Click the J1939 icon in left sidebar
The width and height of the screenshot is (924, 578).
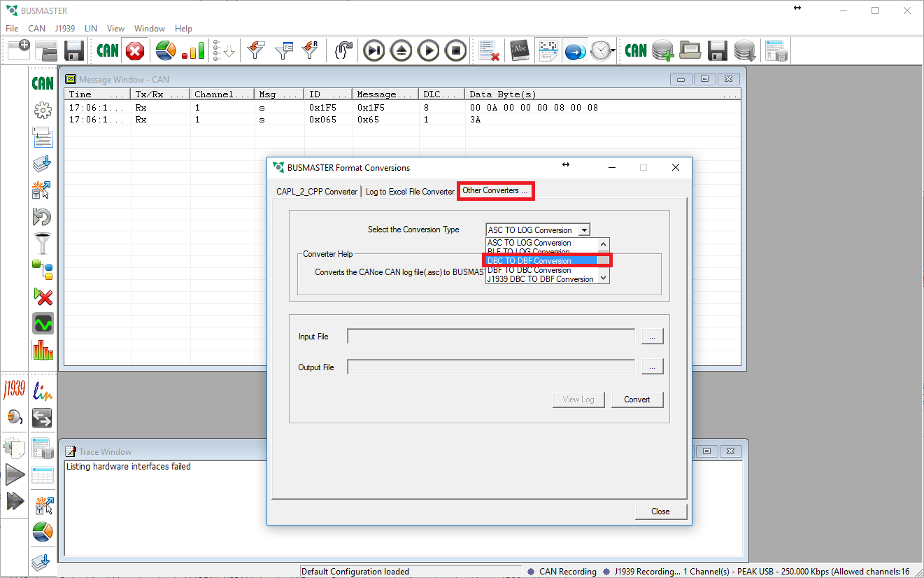tap(14, 389)
